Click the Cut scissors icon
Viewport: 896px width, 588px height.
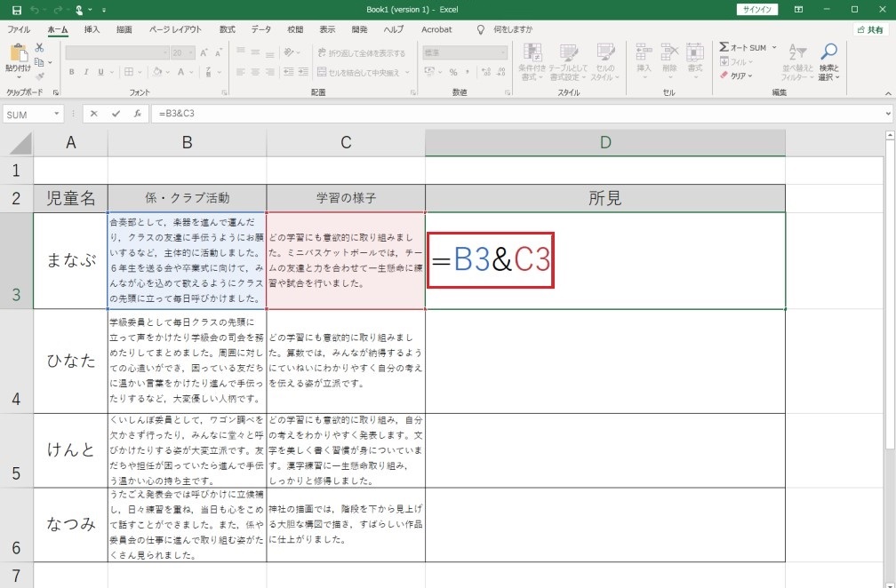pos(39,47)
